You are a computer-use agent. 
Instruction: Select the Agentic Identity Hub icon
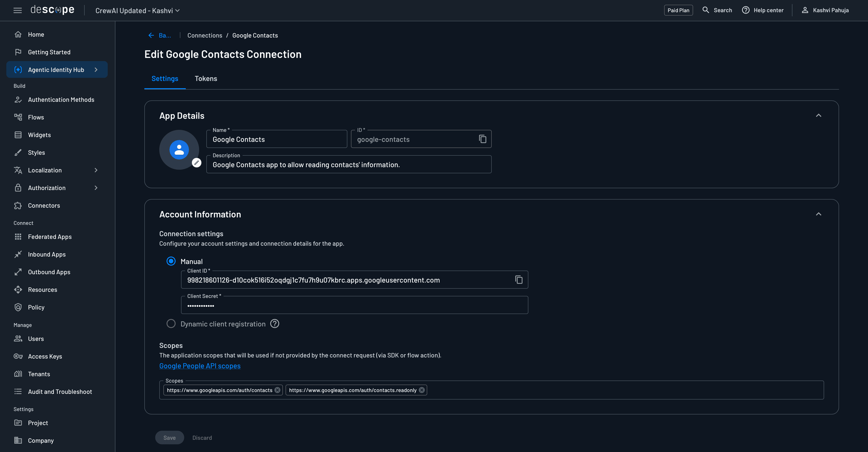18,70
